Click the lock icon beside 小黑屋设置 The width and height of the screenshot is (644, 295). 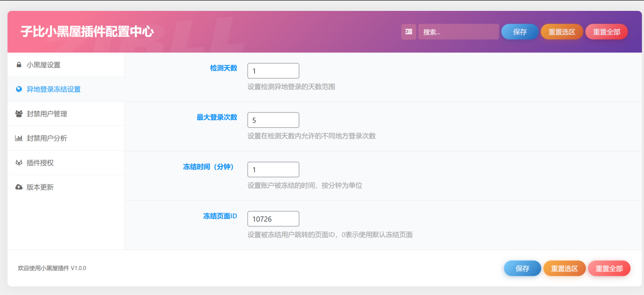(x=19, y=65)
